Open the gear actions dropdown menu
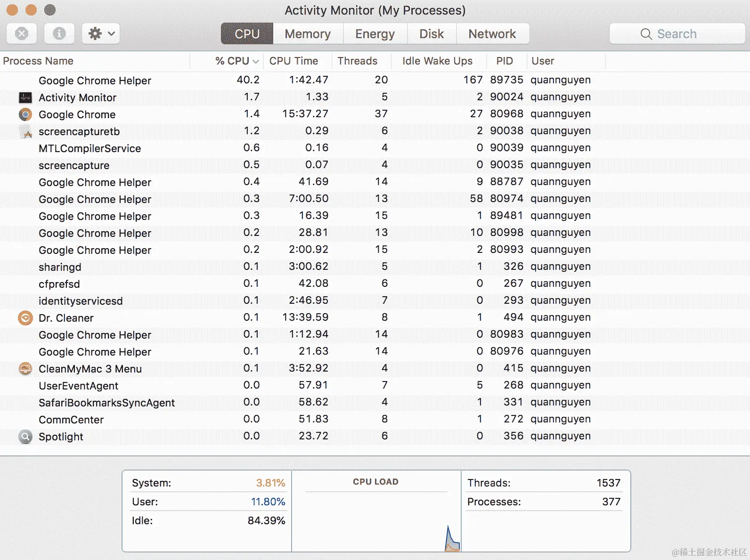 101,33
